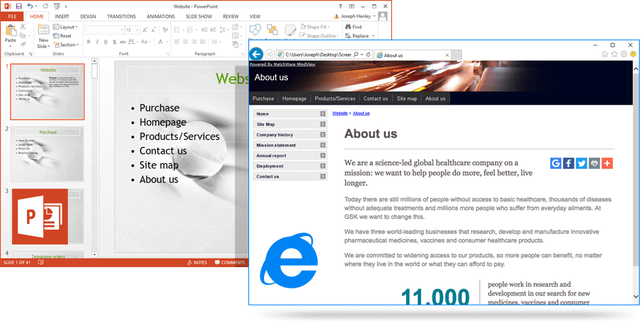Click the down arrow of the browser page scrollbar
Viewport: 644px width, 323px height.
tap(636, 296)
